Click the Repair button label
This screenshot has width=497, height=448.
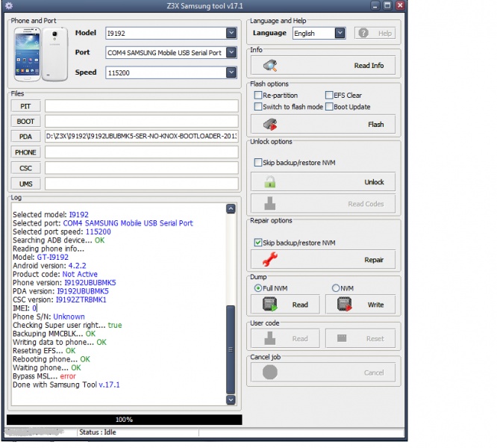374,260
